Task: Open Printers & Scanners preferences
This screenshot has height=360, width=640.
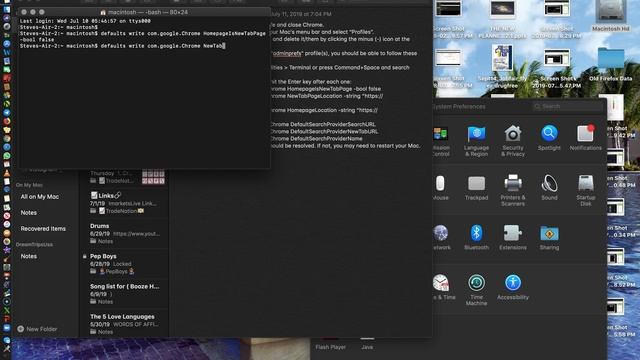Action: (x=513, y=190)
